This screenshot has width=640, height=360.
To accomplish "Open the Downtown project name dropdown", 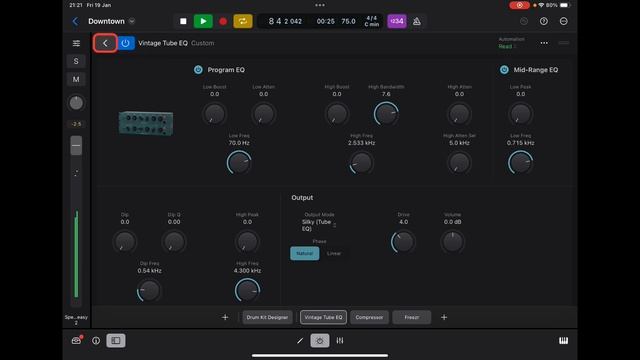I will coord(132,21).
